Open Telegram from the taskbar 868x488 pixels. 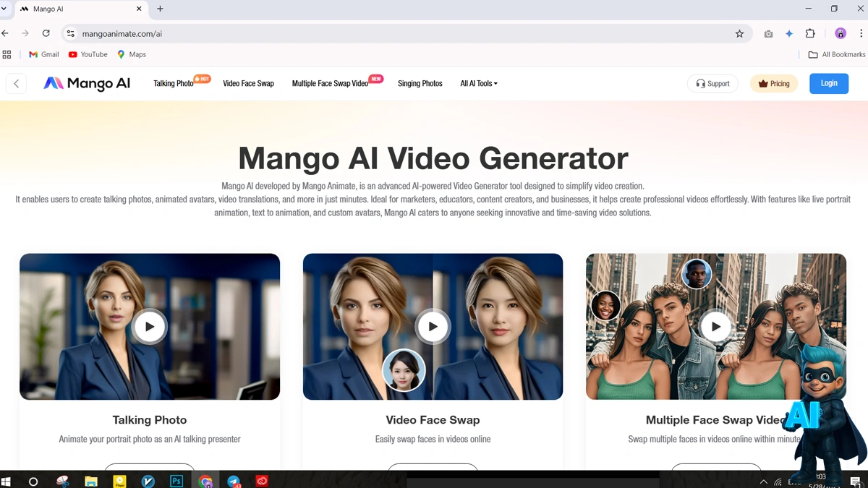234,481
